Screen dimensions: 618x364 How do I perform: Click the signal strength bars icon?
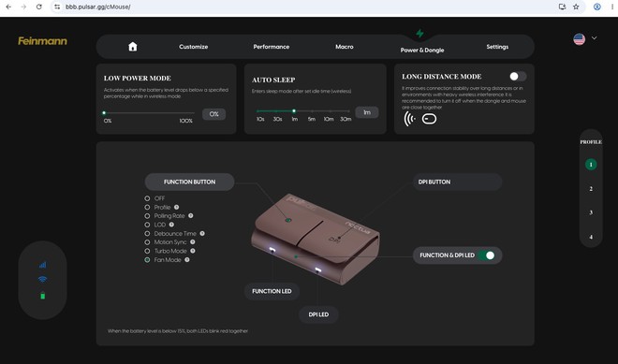coord(42,265)
